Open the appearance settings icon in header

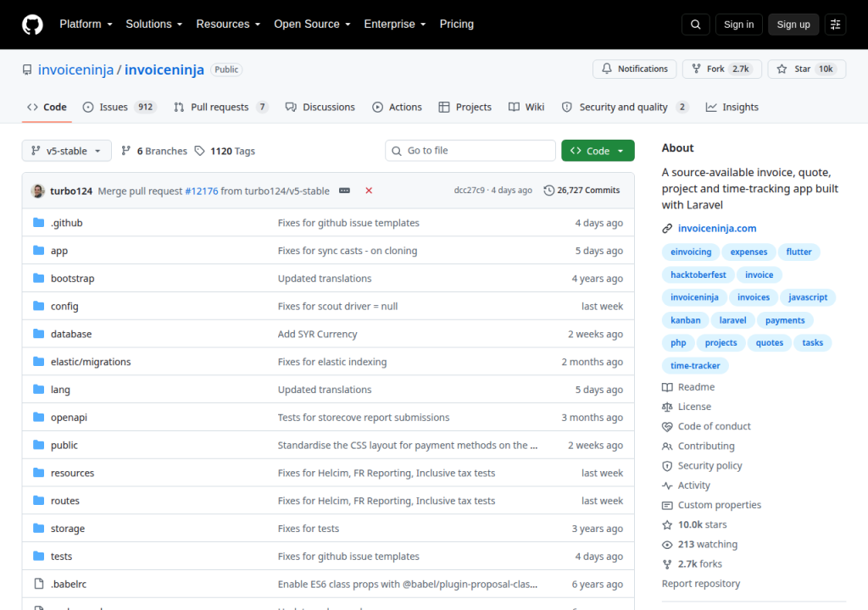click(x=835, y=25)
